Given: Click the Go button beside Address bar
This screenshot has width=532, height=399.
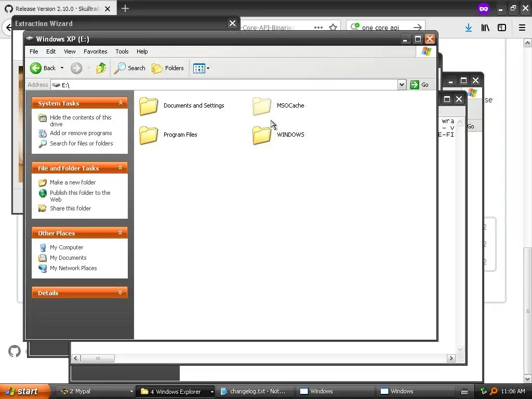Looking at the screenshot, I should (x=419, y=85).
